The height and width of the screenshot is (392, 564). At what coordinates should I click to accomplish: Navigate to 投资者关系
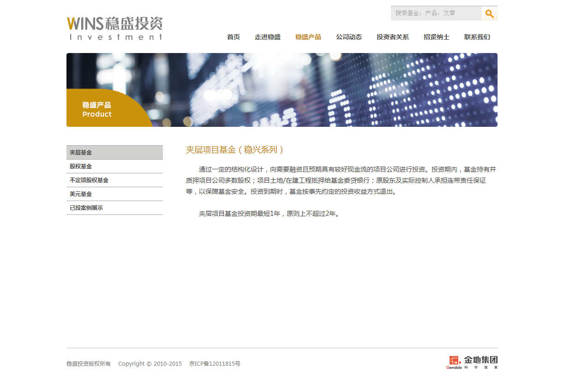coord(393,37)
